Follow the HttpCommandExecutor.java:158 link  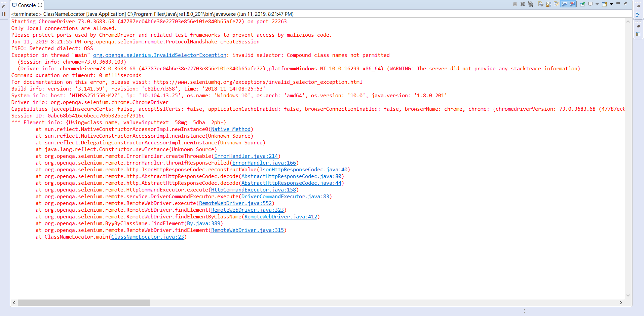pyautogui.click(x=254, y=190)
